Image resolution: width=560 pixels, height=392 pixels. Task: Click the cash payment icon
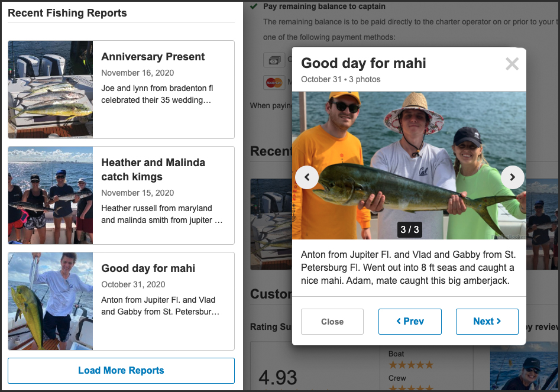[274, 60]
